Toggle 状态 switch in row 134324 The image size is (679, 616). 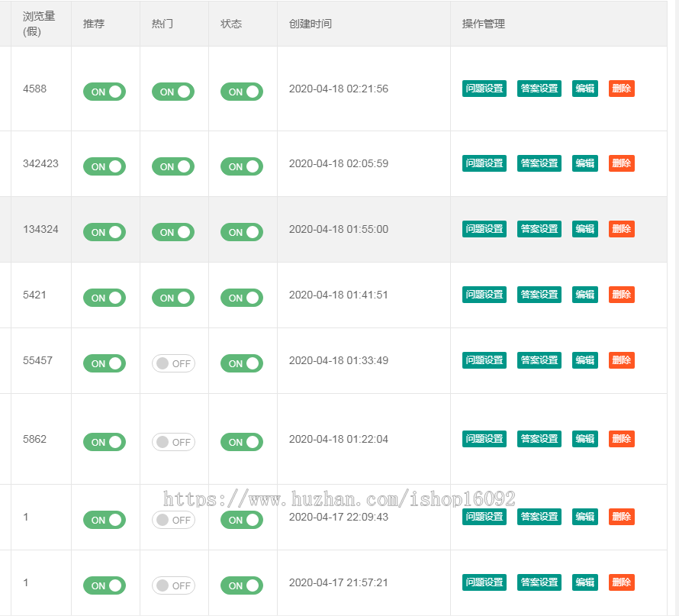click(x=241, y=232)
